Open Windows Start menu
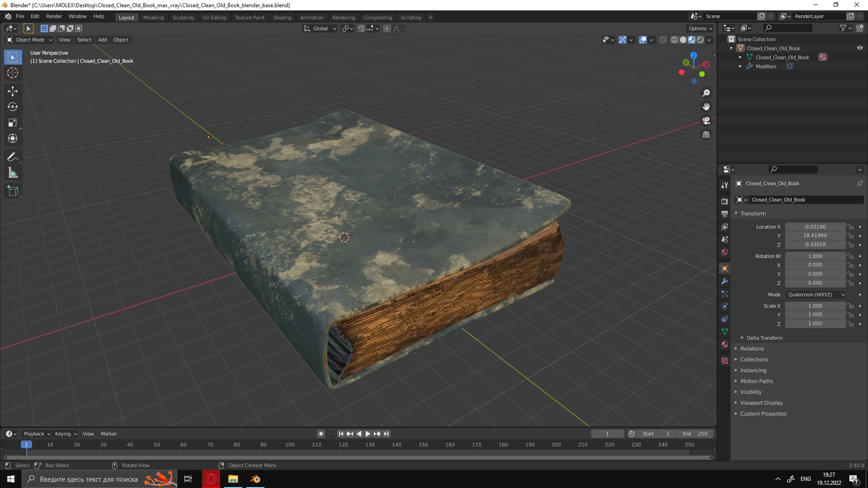The image size is (868, 488). pyautogui.click(x=11, y=479)
